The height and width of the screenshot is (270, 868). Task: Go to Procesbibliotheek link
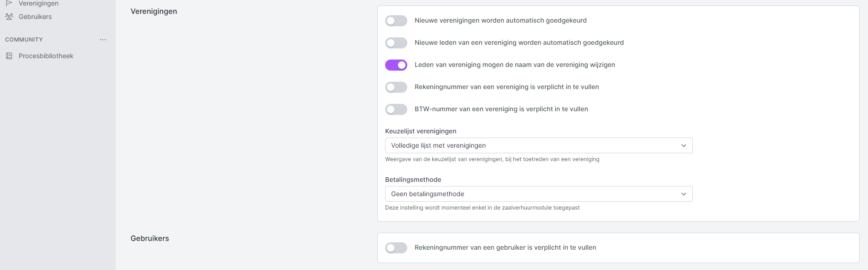46,56
